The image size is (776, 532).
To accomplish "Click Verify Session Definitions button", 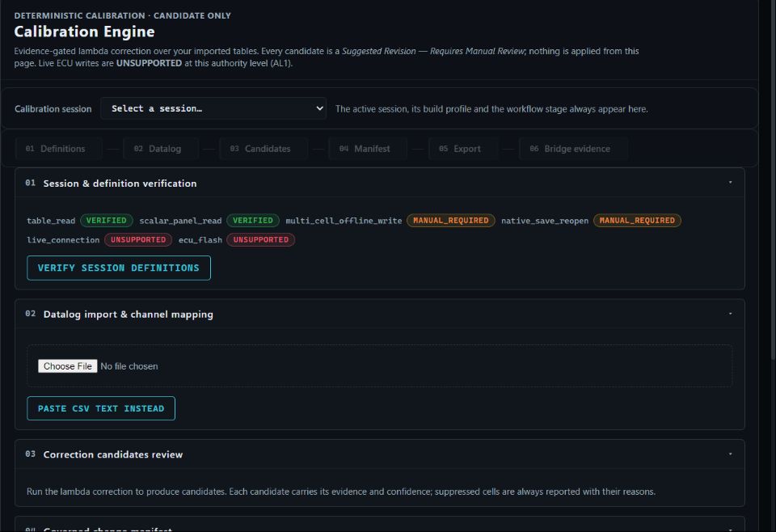I will pyautogui.click(x=119, y=268).
